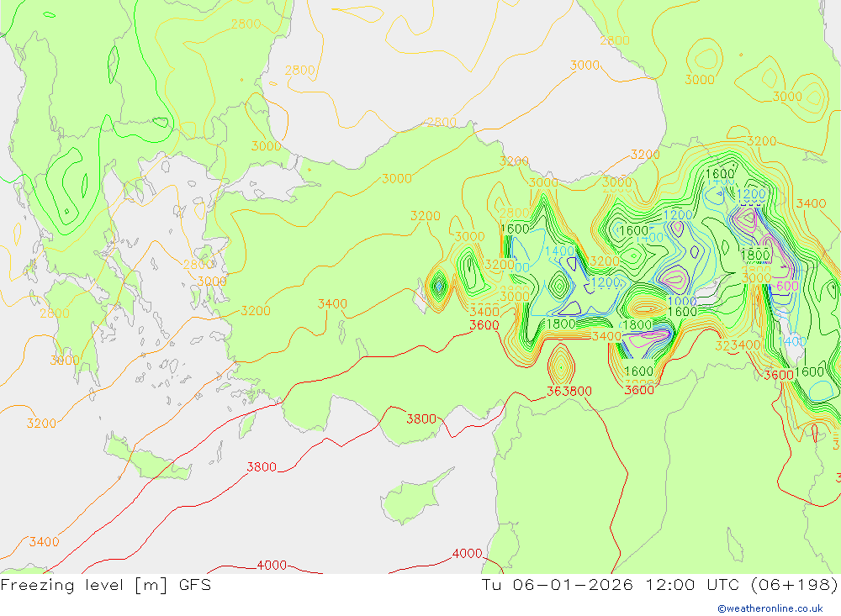Click the magenta '600' contour label
Viewport: 841px width, 616px height.
787,287
